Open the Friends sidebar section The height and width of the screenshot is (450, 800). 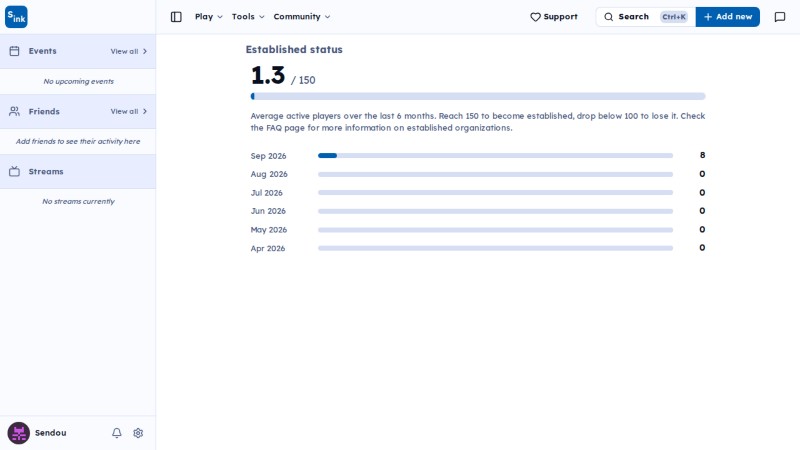click(x=78, y=111)
